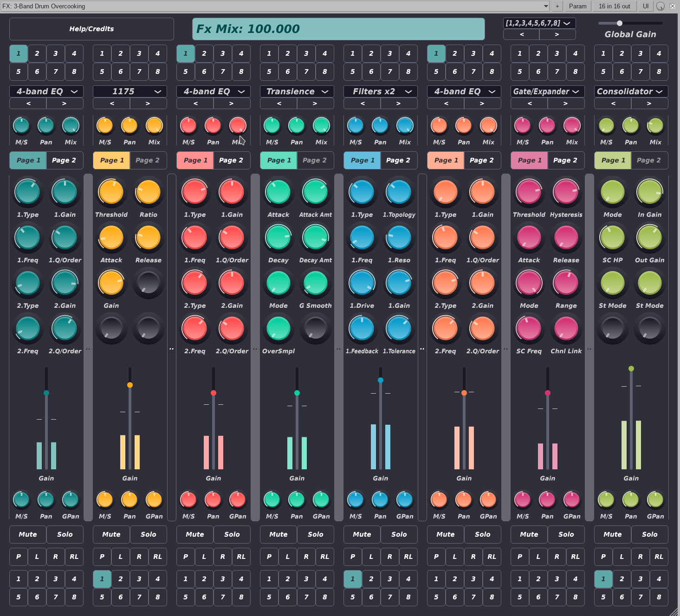Expand the Gate/Expander effect selector dropdown
Screen dimensions: 680x616
(x=547, y=91)
